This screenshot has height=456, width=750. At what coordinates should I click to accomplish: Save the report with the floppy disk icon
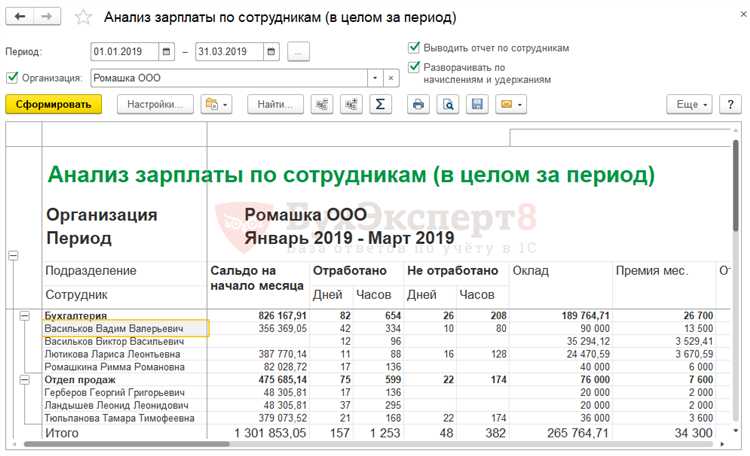[x=477, y=104]
